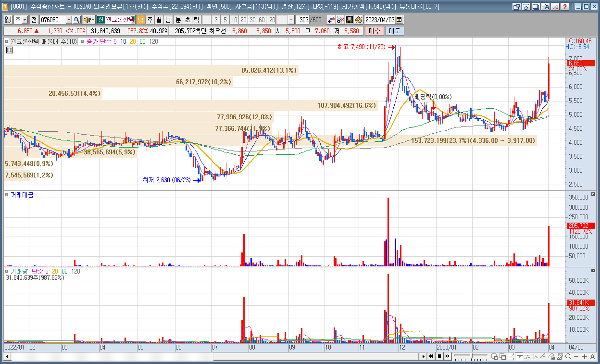This screenshot has width=600, height=364.
Task: Select the 일 daily period toggle
Action: (x=140, y=20)
